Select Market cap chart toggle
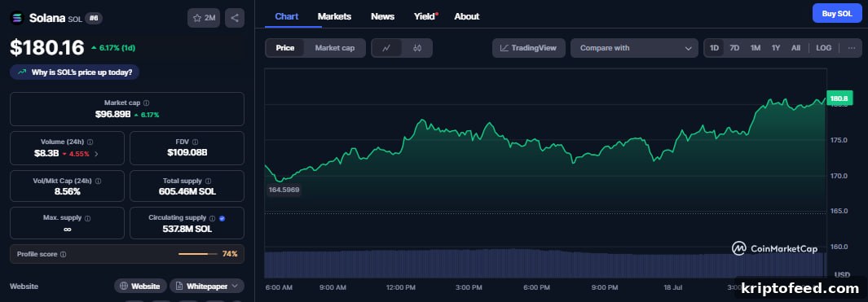Image resolution: width=868 pixels, height=302 pixels. pyautogui.click(x=335, y=48)
